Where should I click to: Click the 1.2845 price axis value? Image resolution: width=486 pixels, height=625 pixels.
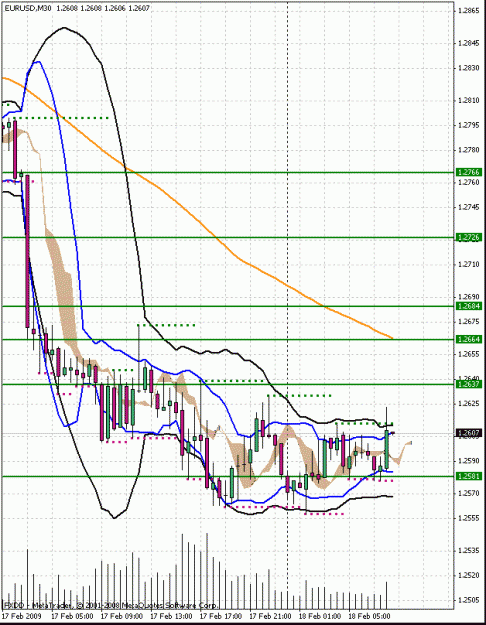[x=469, y=43]
